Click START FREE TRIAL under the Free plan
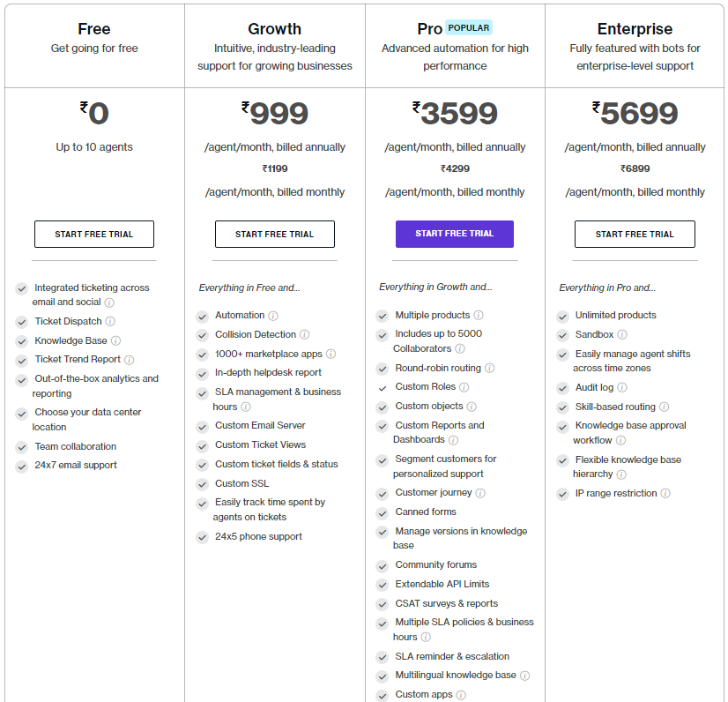 click(x=93, y=234)
